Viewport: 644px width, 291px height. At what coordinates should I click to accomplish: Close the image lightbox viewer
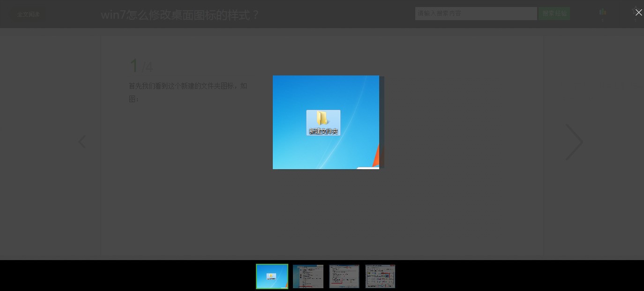[638, 13]
